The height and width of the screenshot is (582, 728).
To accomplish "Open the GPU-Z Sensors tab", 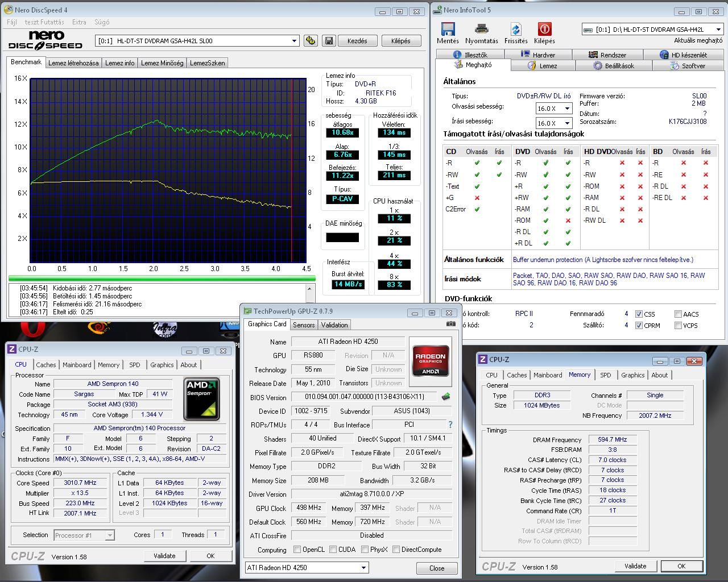I will (x=304, y=325).
